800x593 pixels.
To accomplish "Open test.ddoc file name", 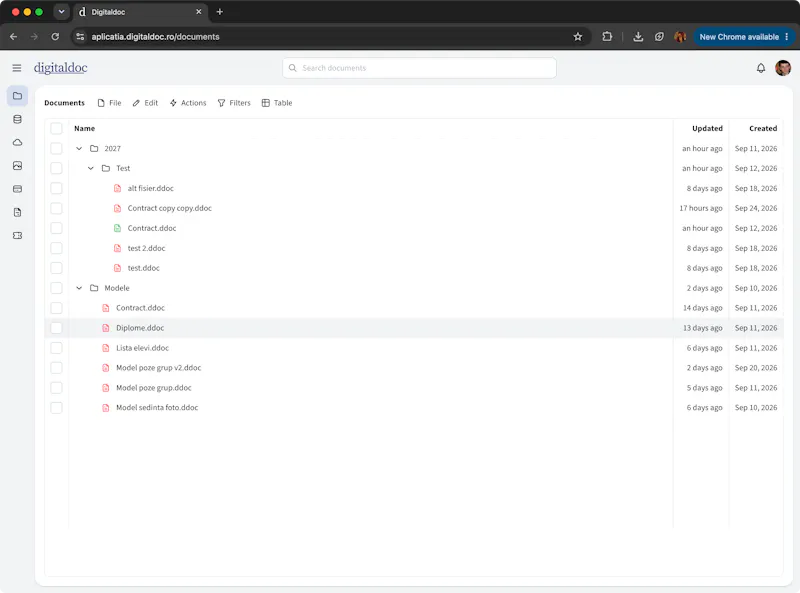I will 143,268.
